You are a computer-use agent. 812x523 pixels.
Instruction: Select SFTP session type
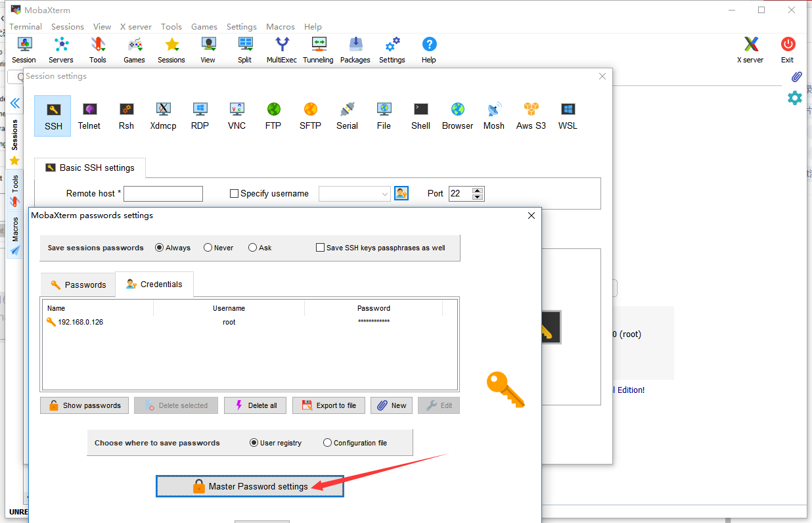click(x=311, y=116)
